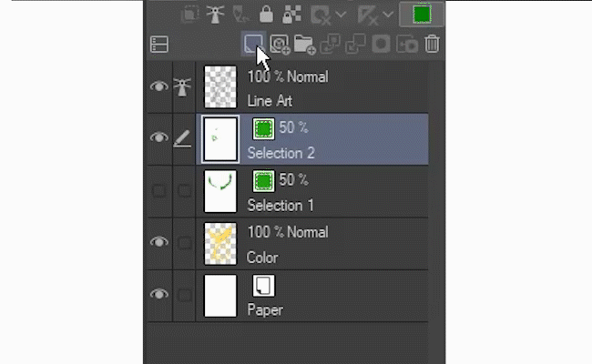
Task: Hide the Color layer
Action: click(x=159, y=242)
